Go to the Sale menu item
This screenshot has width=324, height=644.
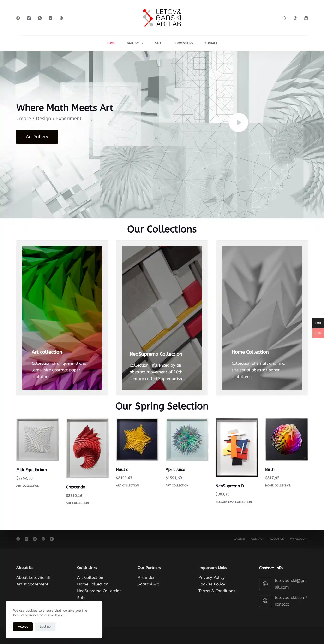click(158, 43)
